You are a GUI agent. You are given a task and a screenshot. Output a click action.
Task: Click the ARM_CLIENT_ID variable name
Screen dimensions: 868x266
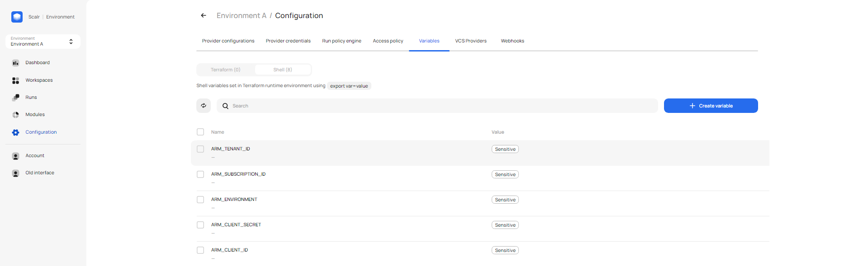pos(229,250)
